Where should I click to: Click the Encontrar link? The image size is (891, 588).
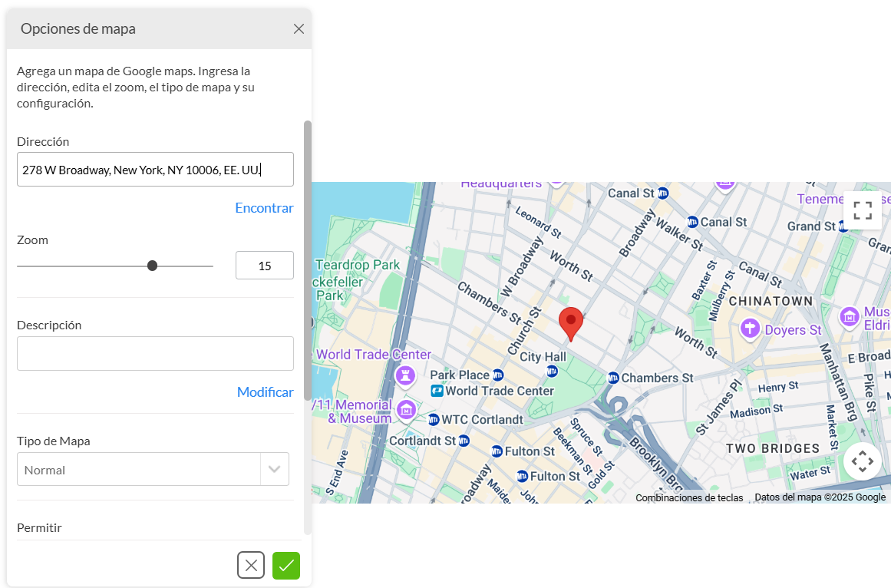pyautogui.click(x=264, y=208)
